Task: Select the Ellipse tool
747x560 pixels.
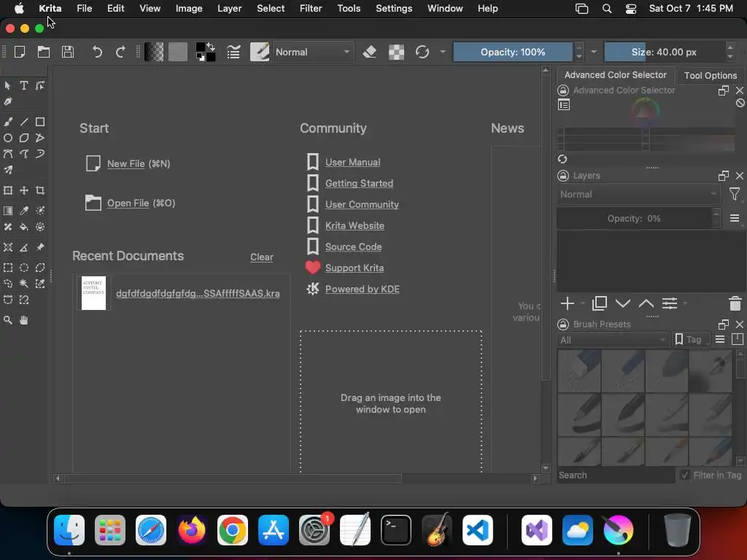Action: pyautogui.click(x=7, y=138)
